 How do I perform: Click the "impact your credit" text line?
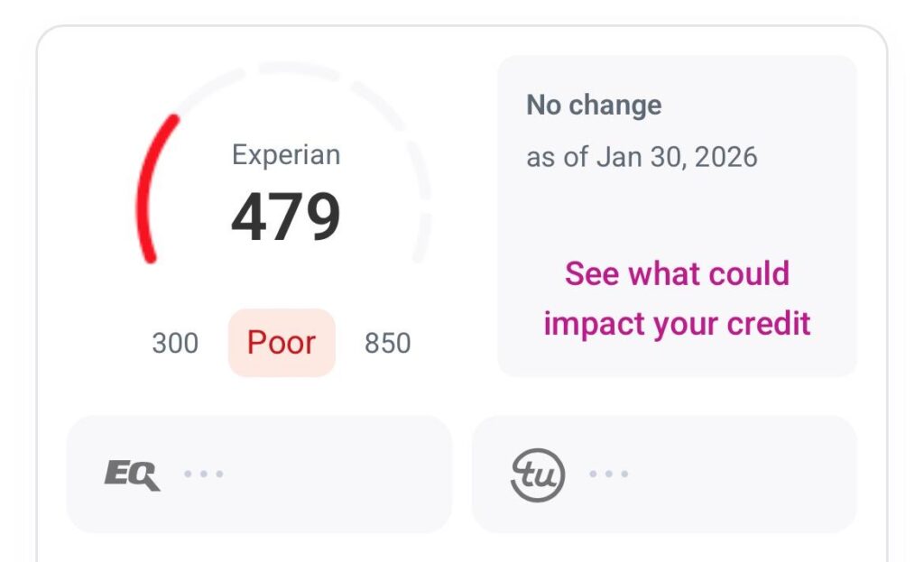(x=677, y=323)
